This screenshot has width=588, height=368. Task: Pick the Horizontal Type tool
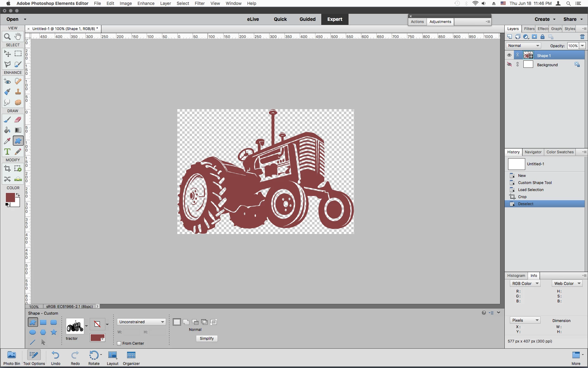click(x=7, y=151)
